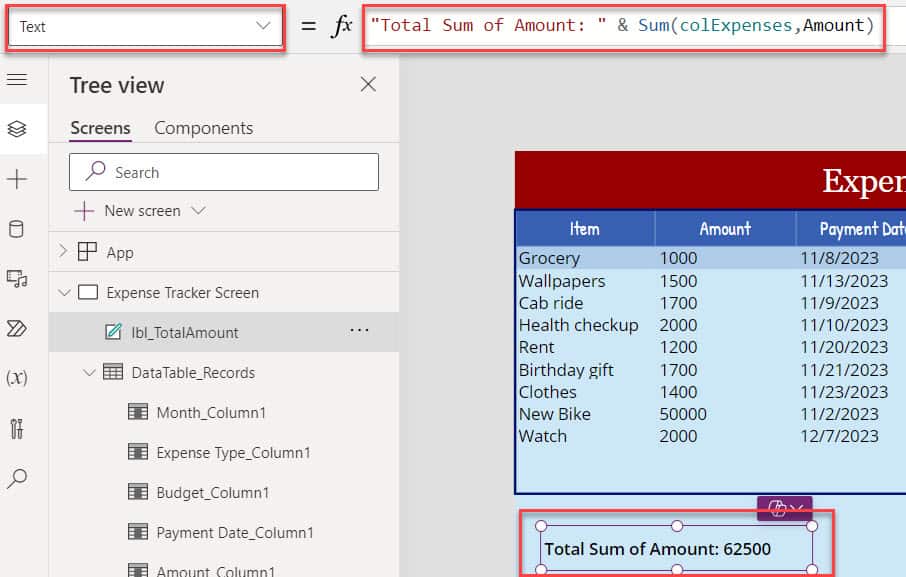Image resolution: width=906 pixels, height=577 pixels.
Task: Click the Grocery row cell
Action: (549, 258)
